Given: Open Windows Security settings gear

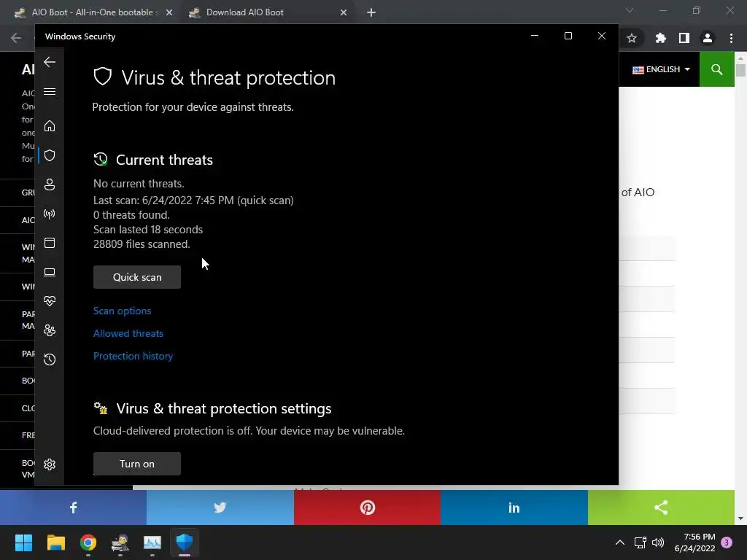Looking at the screenshot, I should 50,464.
